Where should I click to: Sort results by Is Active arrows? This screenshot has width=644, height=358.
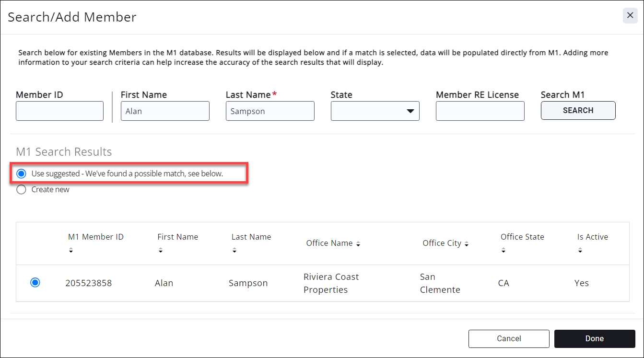coord(580,250)
